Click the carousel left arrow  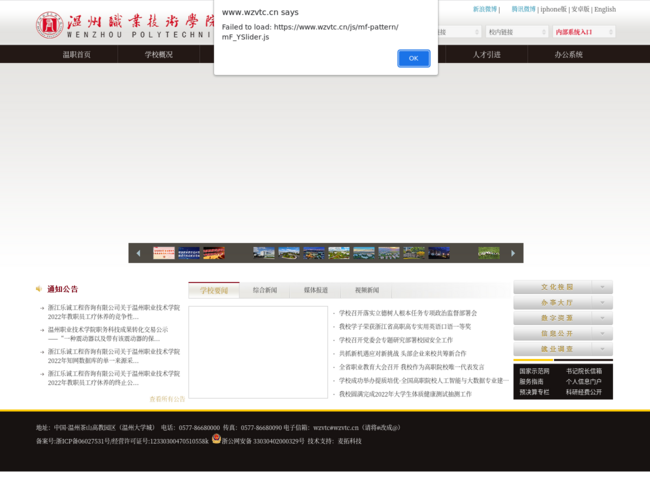[x=138, y=254]
